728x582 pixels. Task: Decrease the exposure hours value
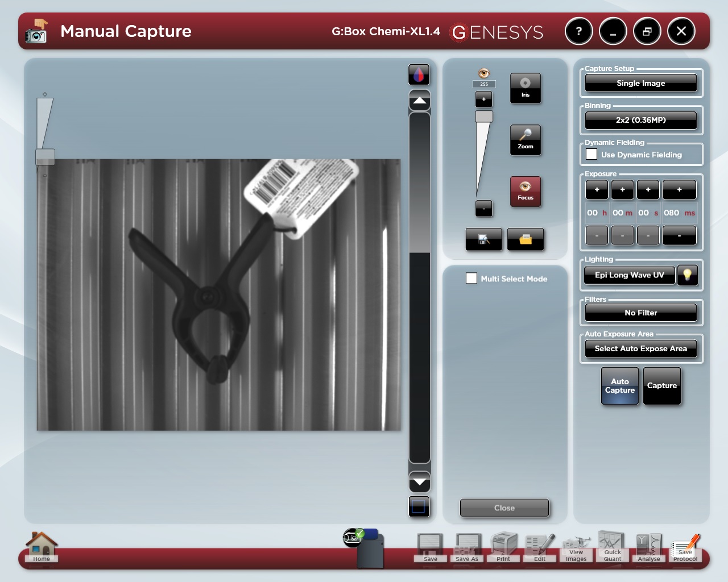pos(597,235)
